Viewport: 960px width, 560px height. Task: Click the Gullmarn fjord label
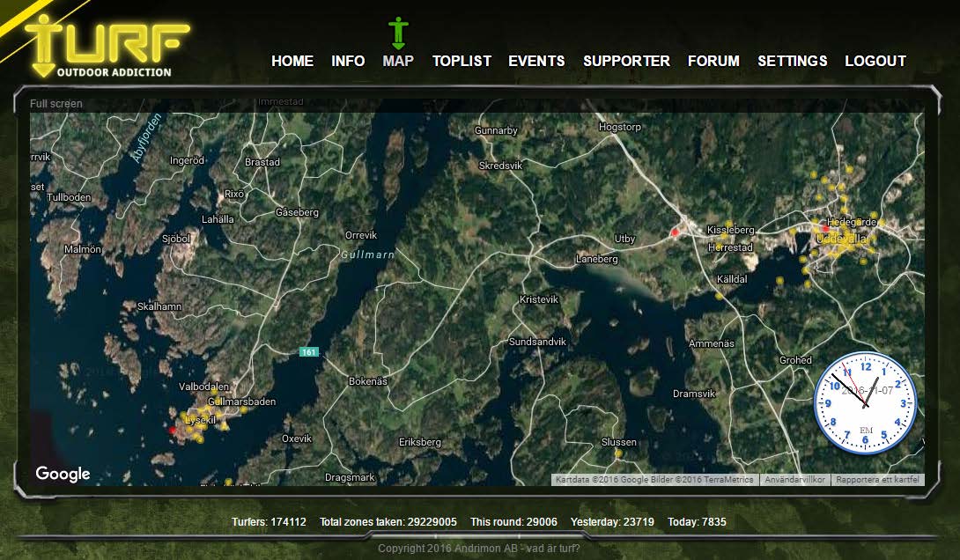coord(367,254)
